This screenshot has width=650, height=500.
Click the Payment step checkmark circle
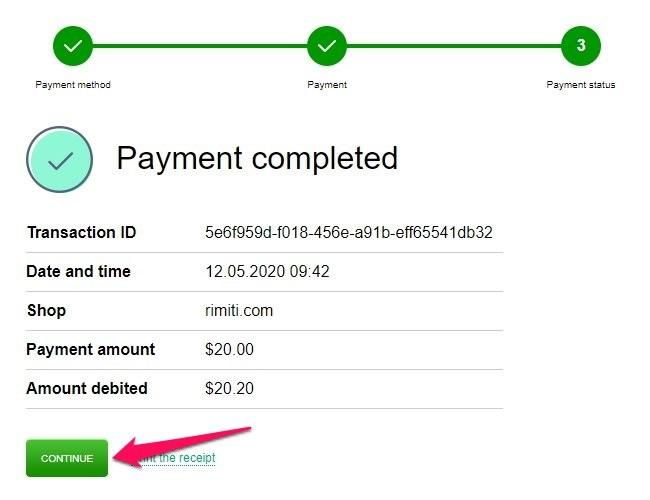[x=327, y=46]
